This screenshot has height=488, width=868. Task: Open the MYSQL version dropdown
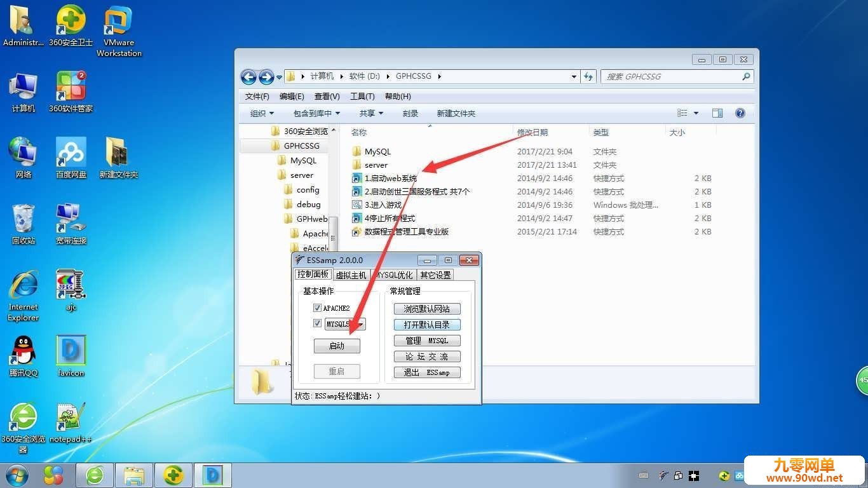360,324
